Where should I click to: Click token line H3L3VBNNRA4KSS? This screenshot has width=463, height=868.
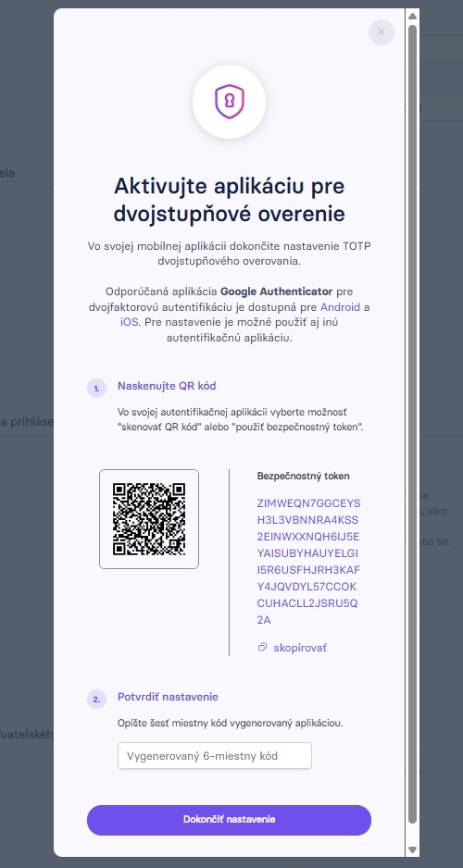(x=307, y=520)
